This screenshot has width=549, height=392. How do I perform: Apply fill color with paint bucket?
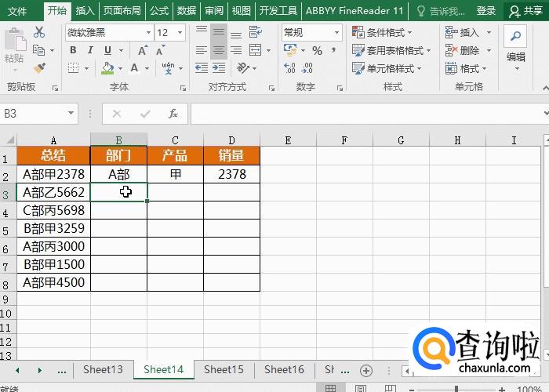[107, 68]
